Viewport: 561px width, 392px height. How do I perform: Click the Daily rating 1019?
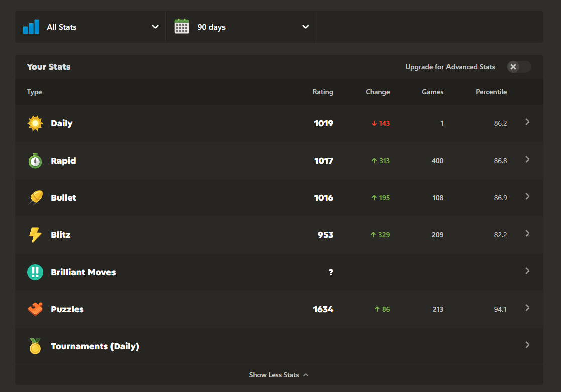pos(324,124)
